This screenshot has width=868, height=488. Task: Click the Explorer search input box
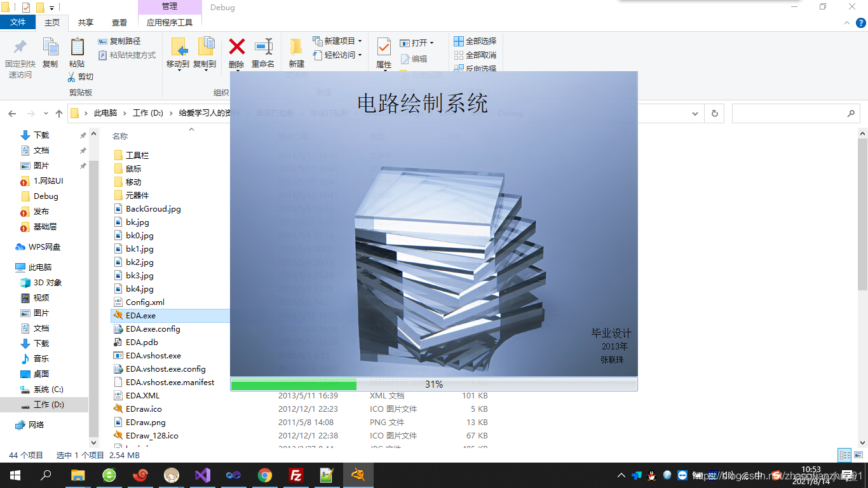click(797, 114)
